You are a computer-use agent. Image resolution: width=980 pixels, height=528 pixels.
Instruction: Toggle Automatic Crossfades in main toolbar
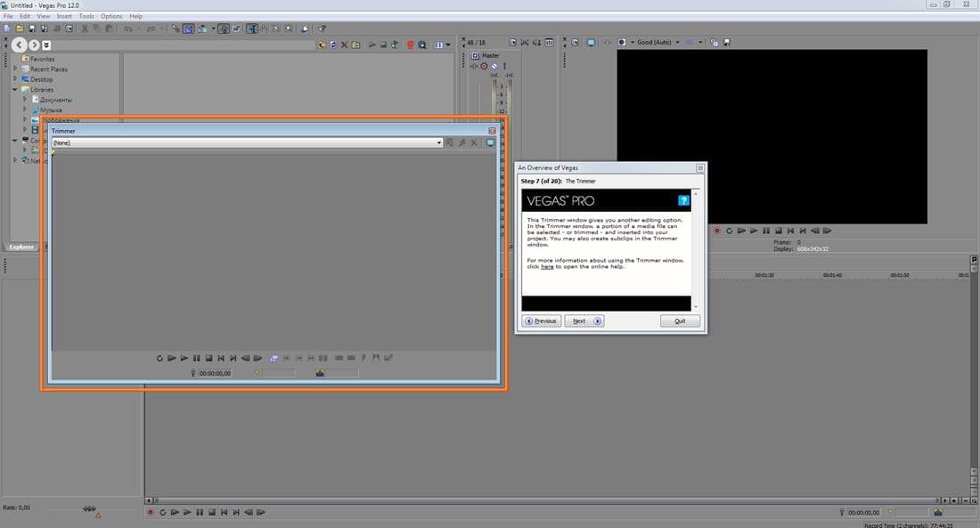(x=188, y=28)
